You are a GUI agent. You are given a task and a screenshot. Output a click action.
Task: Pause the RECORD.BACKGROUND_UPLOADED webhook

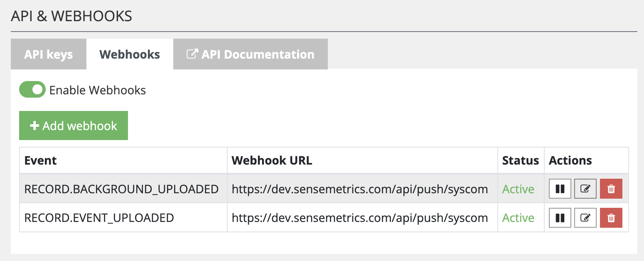560,189
